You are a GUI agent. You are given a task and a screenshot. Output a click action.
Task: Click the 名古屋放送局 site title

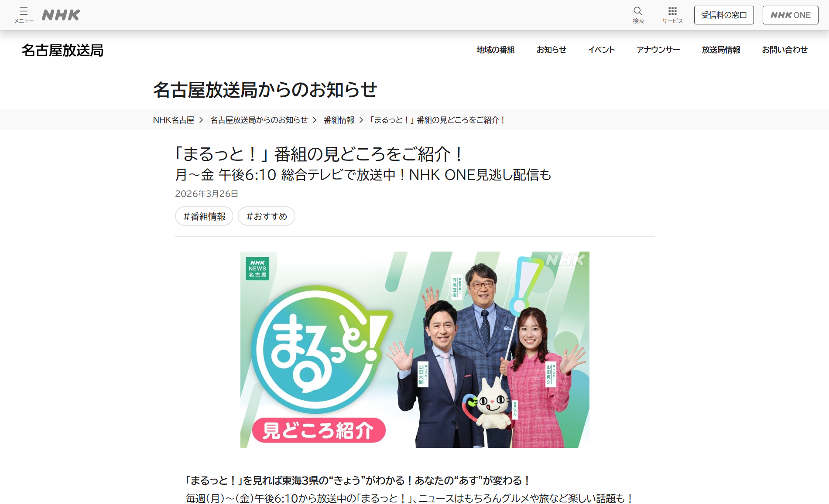[62, 50]
